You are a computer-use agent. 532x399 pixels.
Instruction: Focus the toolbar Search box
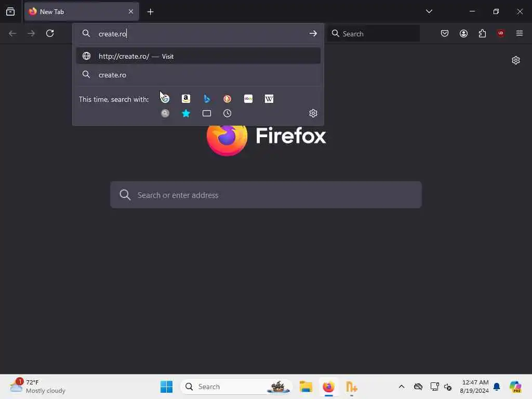click(374, 34)
